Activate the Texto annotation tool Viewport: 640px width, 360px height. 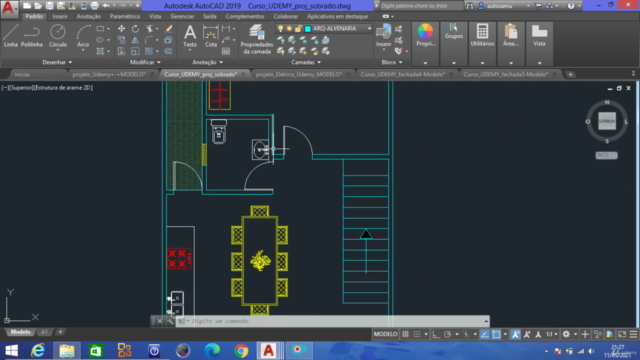tap(190, 36)
